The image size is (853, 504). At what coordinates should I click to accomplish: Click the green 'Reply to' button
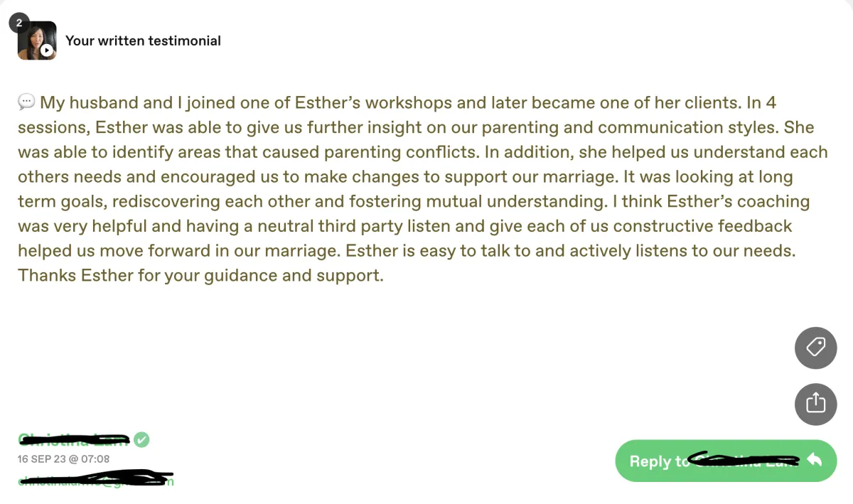pyautogui.click(x=726, y=461)
